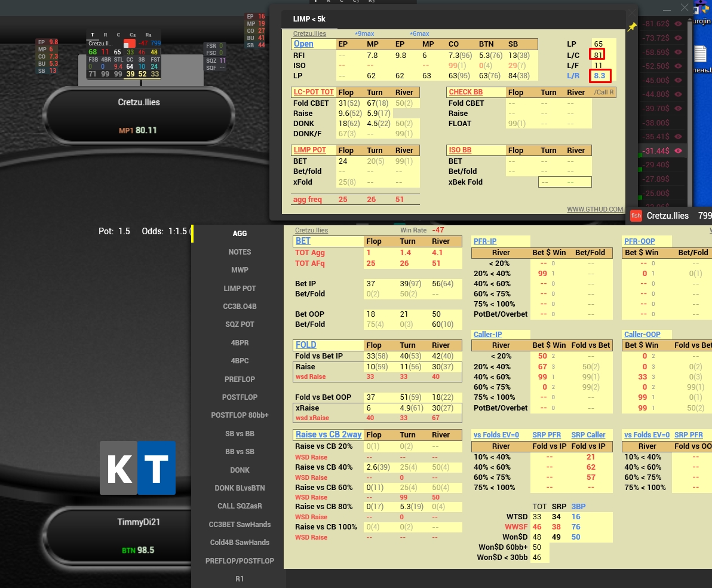Open CC3B.O4B in the popup sidebar

pos(240,307)
